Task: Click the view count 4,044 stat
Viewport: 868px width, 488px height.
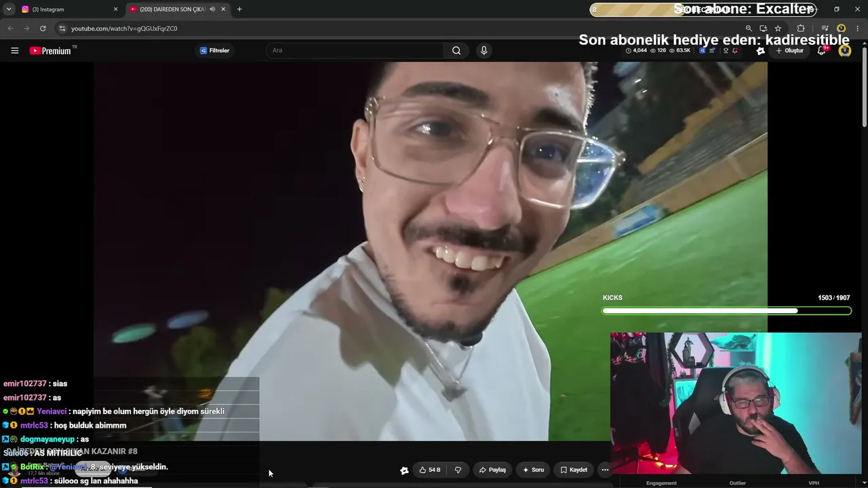Action: coord(636,51)
